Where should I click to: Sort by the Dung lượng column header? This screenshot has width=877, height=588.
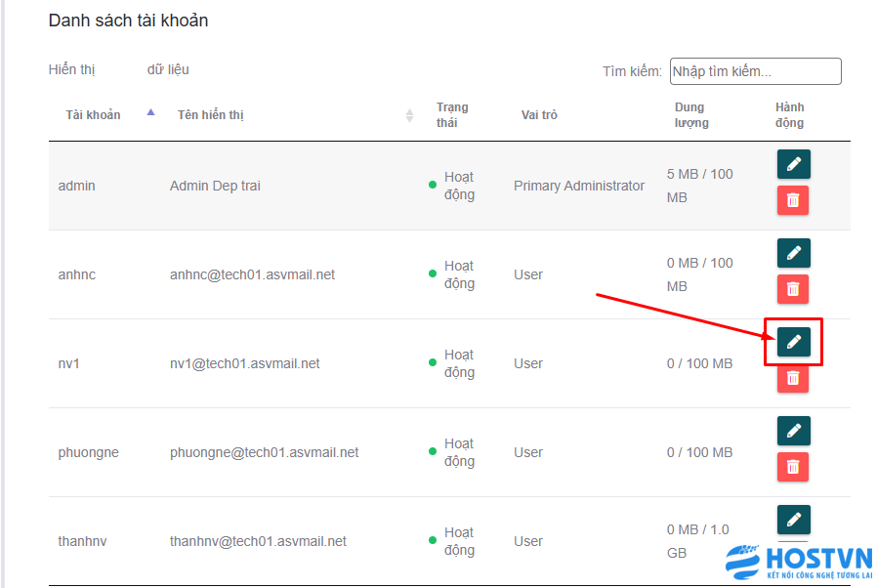(691, 114)
